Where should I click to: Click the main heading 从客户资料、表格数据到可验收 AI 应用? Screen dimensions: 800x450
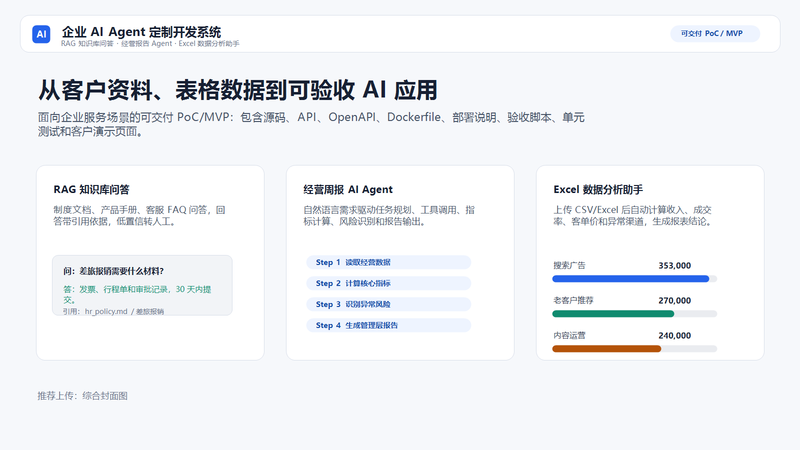click(x=238, y=90)
